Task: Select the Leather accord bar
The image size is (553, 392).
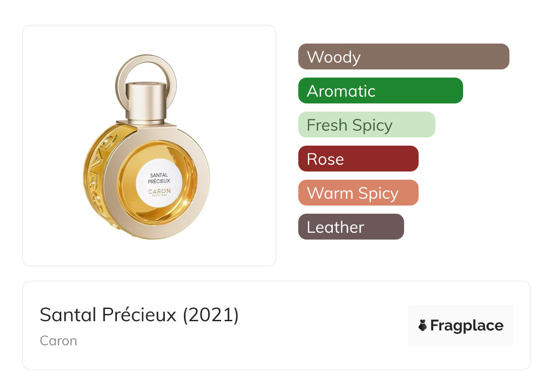Action: (x=351, y=227)
